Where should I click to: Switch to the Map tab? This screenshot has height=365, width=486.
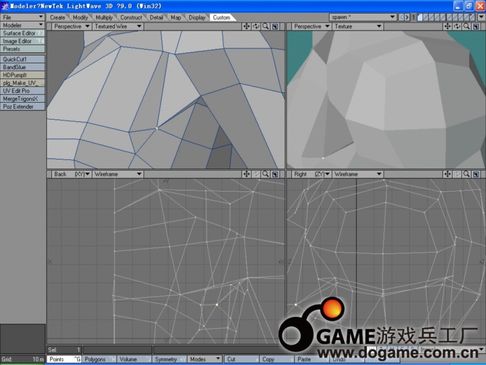point(176,17)
